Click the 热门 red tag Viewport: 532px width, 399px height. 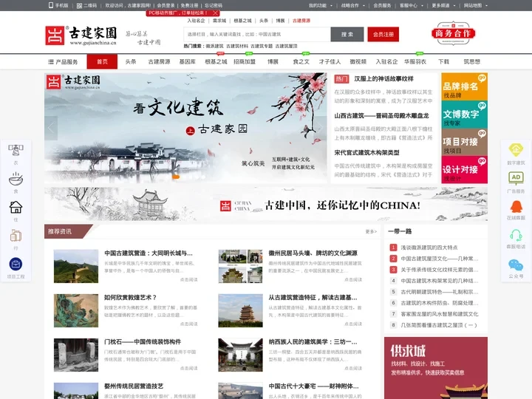click(341, 79)
